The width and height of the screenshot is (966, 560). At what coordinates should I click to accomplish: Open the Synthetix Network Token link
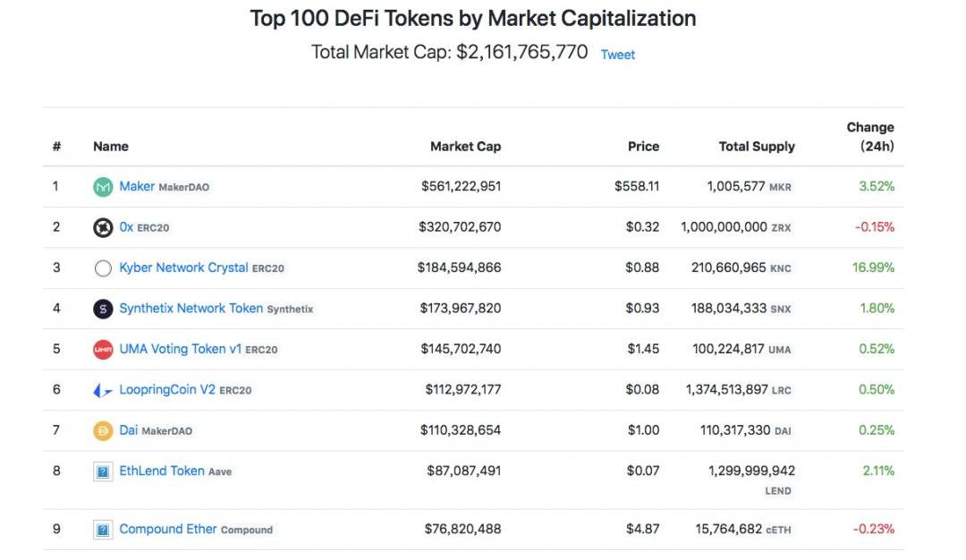[x=191, y=308]
